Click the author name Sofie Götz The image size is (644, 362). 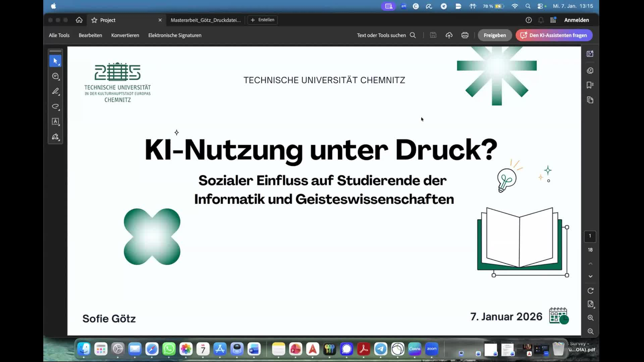point(109,318)
